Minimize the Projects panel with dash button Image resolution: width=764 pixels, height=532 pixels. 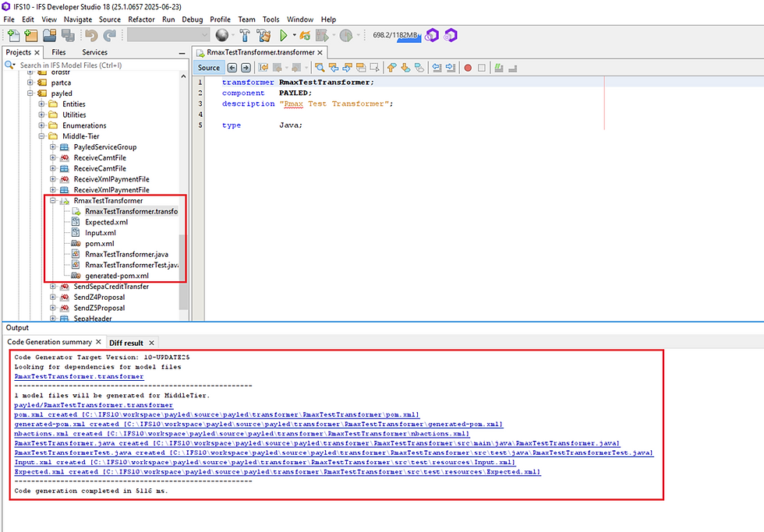click(x=182, y=52)
